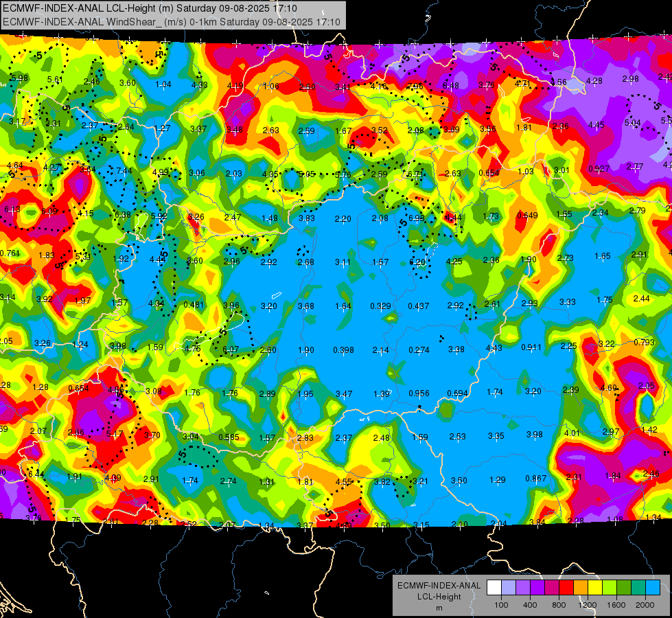Screen dimensions: 672x618
Task: Click the wind shear value 4.64
Action: 14,165
